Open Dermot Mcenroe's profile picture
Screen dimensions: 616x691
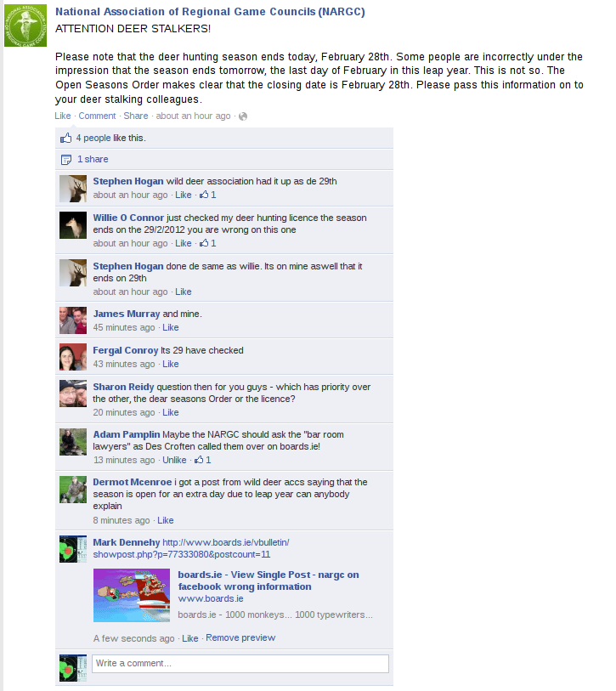pyautogui.click(x=73, y=490)
